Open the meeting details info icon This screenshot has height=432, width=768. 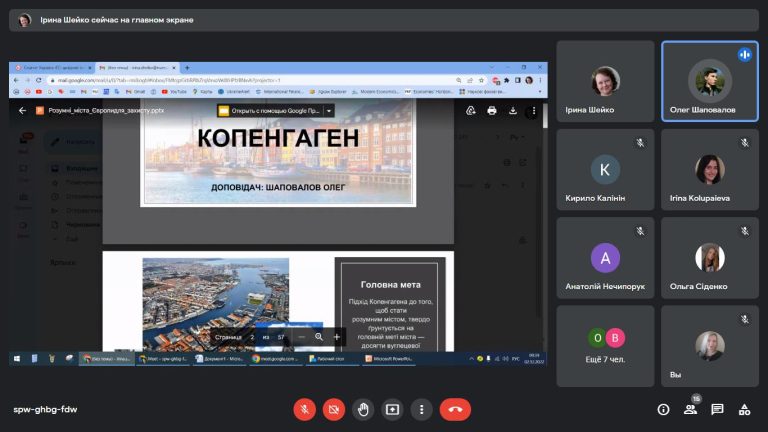pos(663,409)
